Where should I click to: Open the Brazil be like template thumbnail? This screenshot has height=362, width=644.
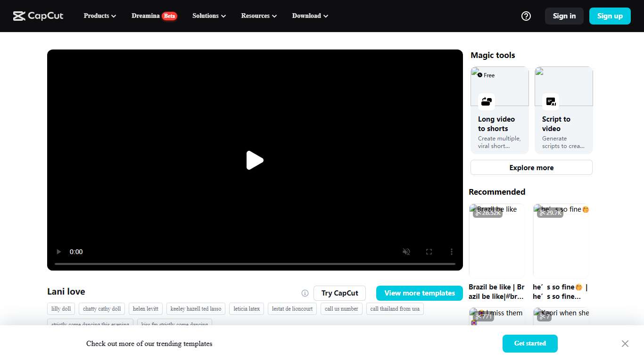[x=497, y=239]
